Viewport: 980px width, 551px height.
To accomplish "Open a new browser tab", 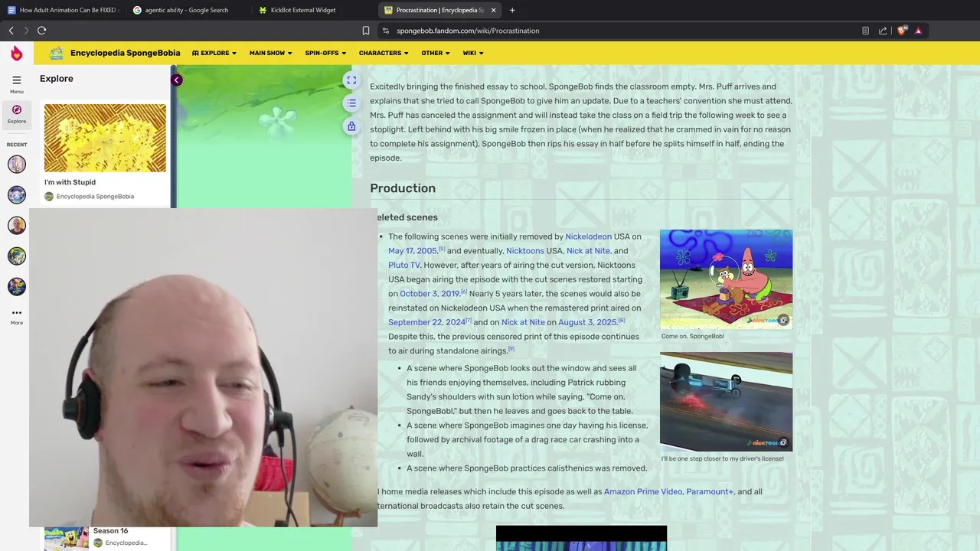I will 512,10.
